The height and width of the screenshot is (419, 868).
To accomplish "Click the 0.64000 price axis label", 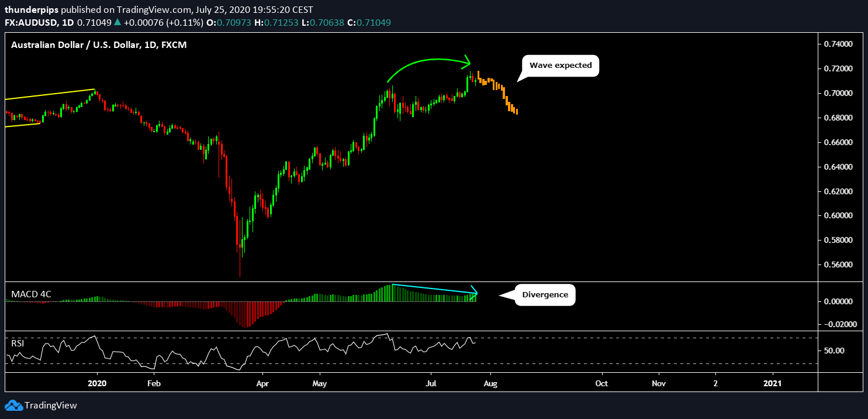I will pos(838,167).
